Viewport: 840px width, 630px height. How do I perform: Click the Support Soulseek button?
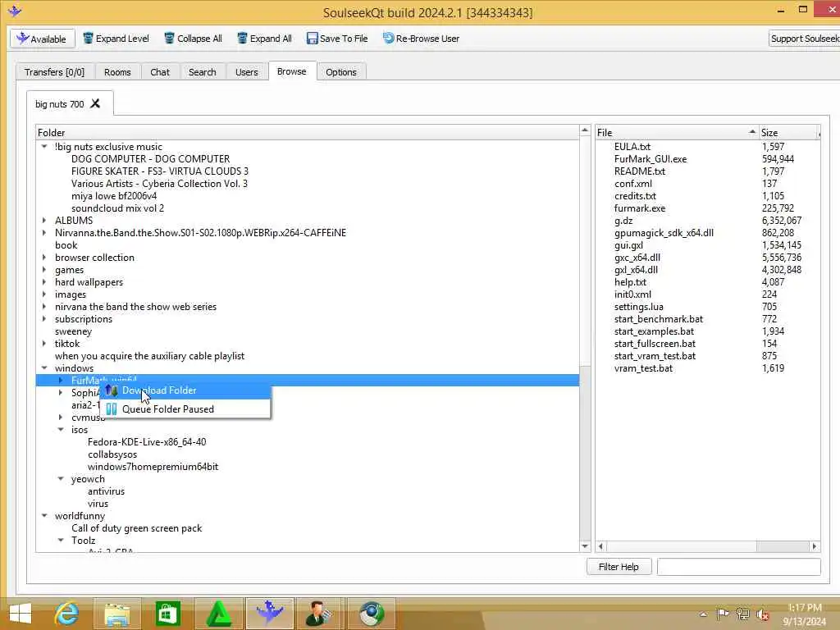tap(804, 39)
